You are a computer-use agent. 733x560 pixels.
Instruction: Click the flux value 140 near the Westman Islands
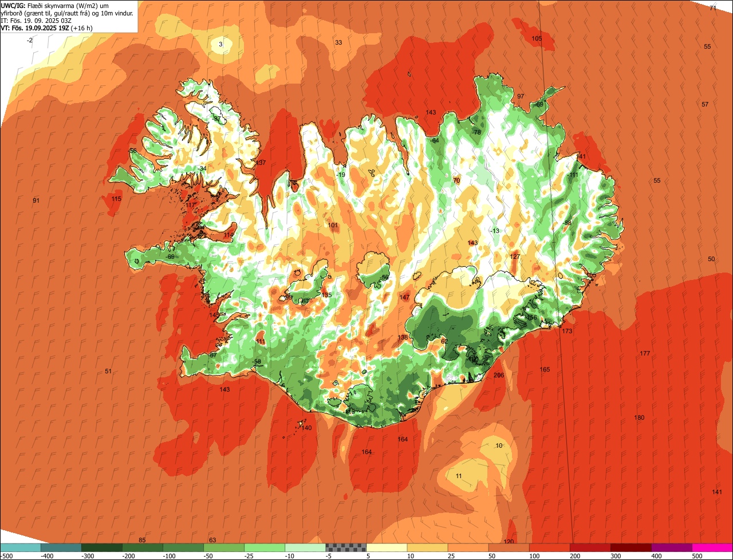[307, 428]
